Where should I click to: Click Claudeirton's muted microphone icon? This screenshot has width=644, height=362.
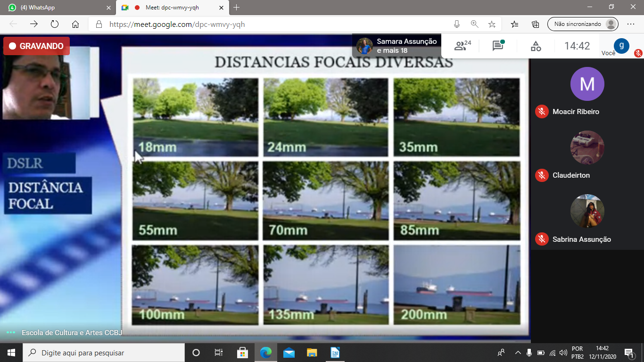click(x=541, y=175)
